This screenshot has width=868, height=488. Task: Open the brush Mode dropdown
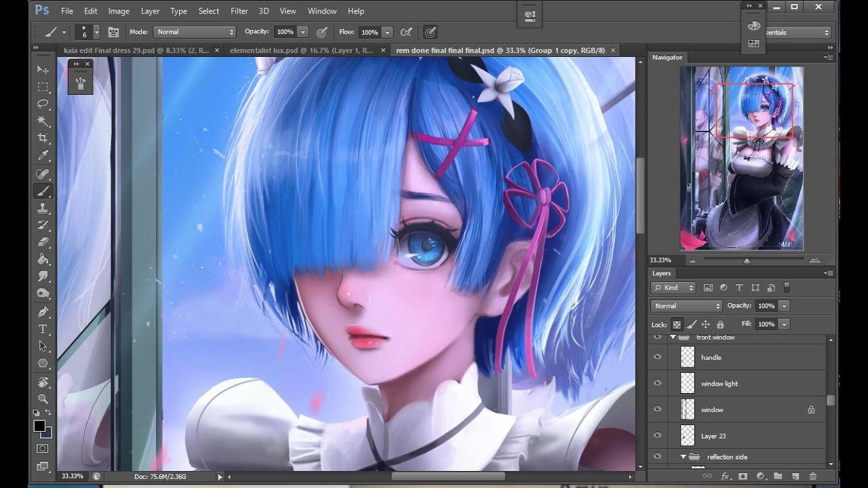click(195, 32)
